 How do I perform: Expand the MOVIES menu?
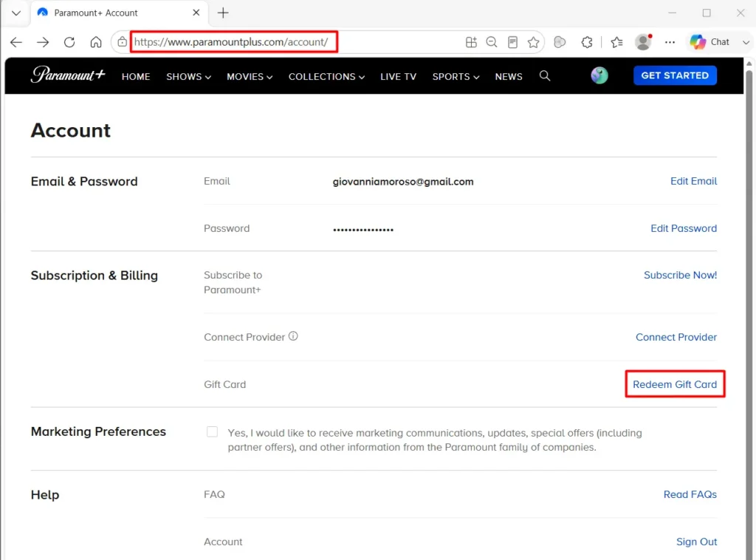[250, 77]
